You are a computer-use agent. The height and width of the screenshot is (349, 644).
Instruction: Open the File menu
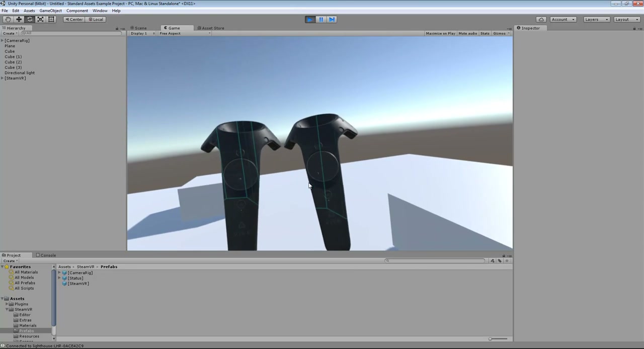(x=5, y=11)
